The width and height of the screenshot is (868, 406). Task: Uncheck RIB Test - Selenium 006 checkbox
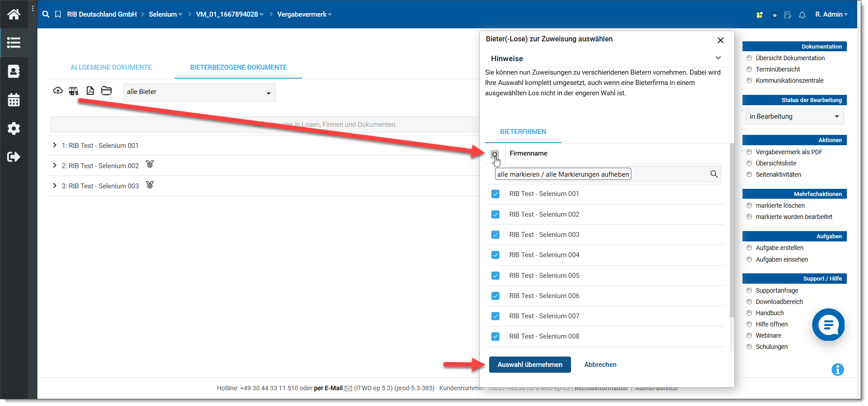(495, 296)
